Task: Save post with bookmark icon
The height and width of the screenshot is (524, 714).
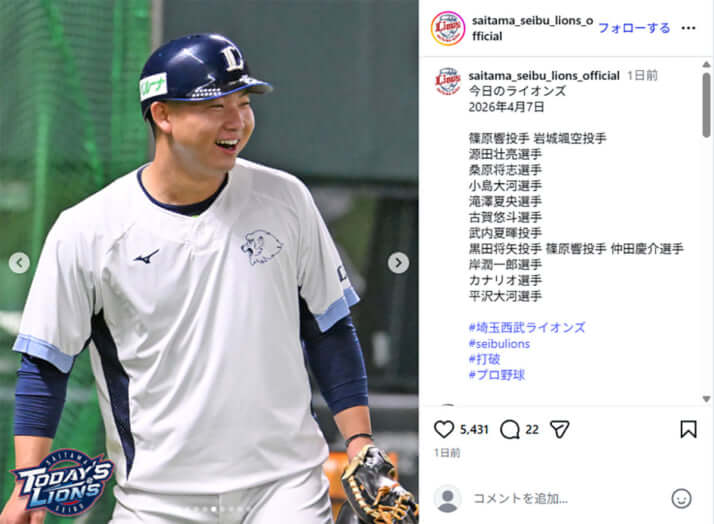Action: pyautogui.click(x=688, y=429)
